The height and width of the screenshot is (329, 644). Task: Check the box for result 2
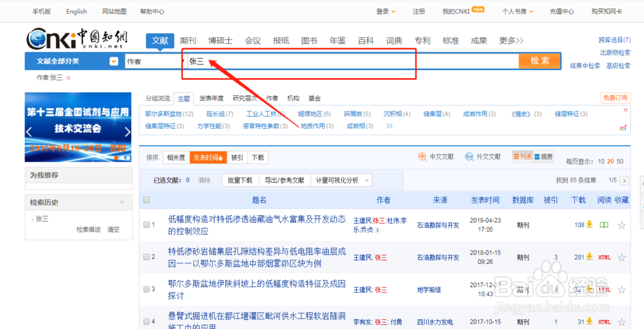point(146,257)
